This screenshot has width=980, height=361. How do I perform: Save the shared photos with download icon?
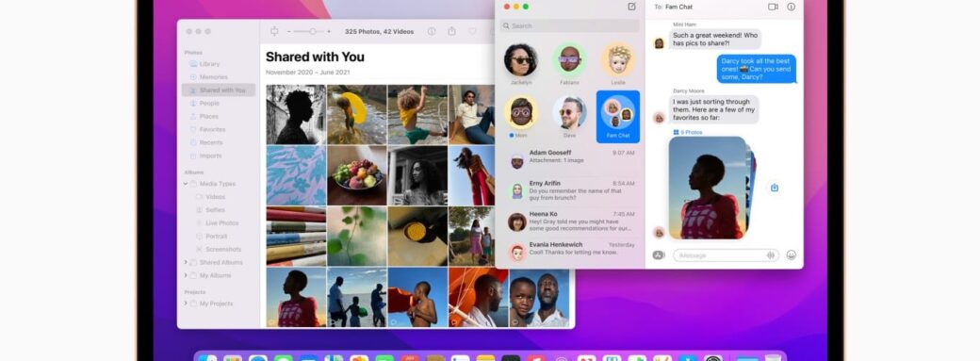775,188
